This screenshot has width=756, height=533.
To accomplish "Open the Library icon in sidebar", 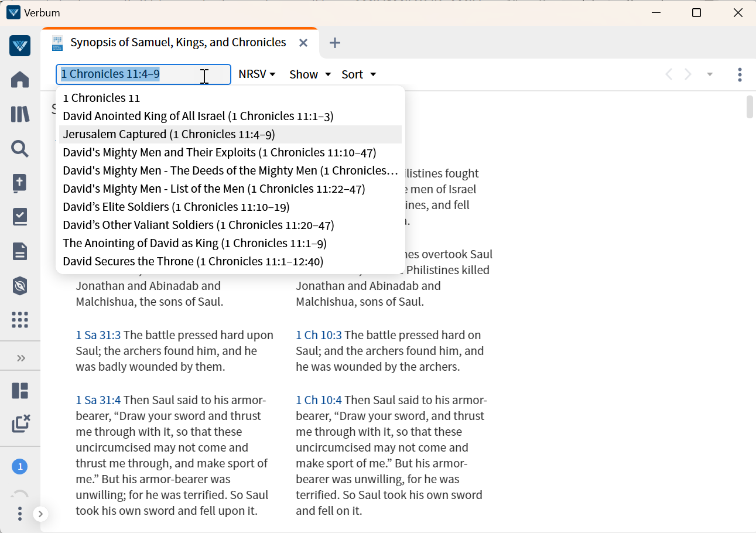I will 20,114.
